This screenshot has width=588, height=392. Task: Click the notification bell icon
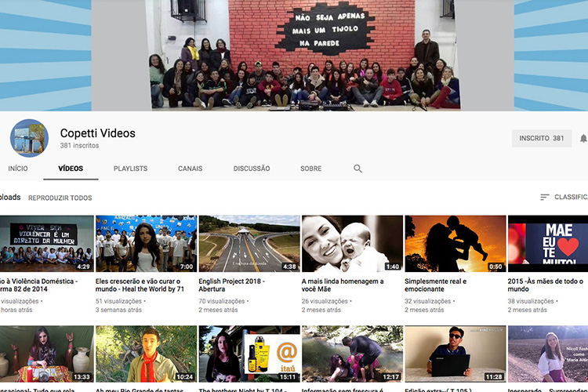583,138
